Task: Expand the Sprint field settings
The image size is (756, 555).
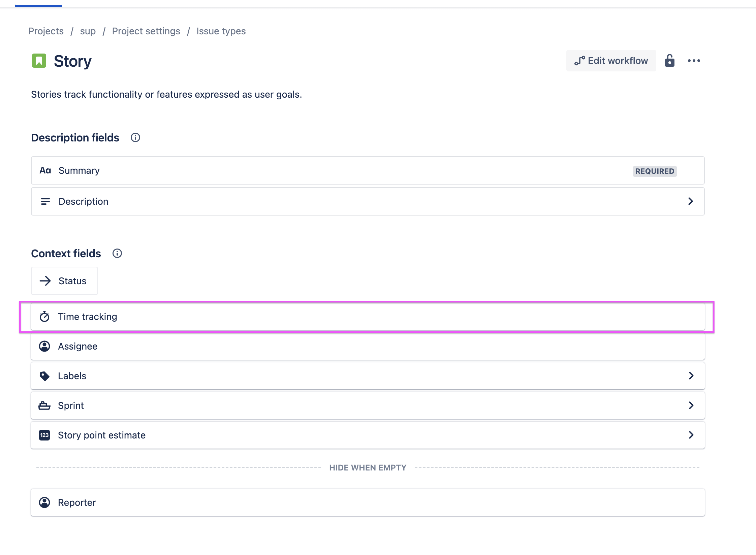Action: tap(691, 405)
